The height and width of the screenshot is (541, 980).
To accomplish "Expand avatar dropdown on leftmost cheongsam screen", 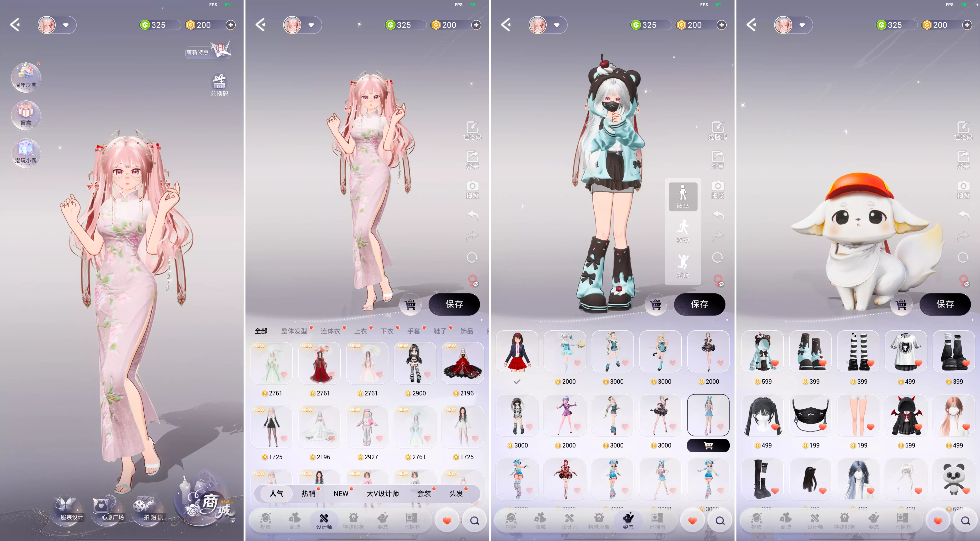I will 66,26.
